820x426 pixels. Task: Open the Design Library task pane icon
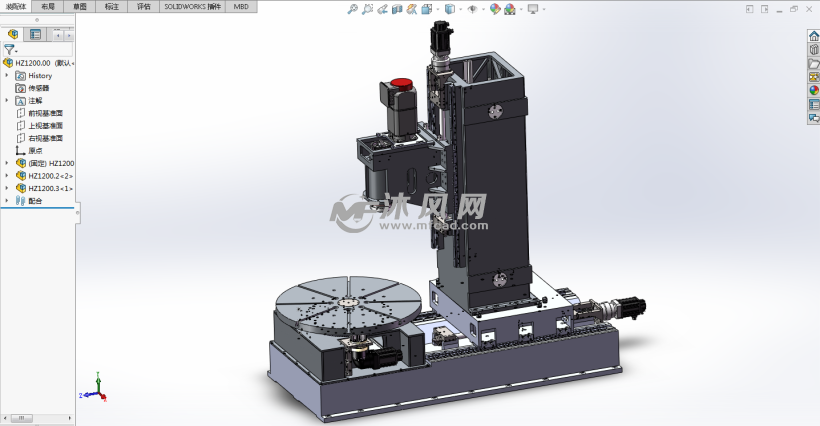click(814, 50)
